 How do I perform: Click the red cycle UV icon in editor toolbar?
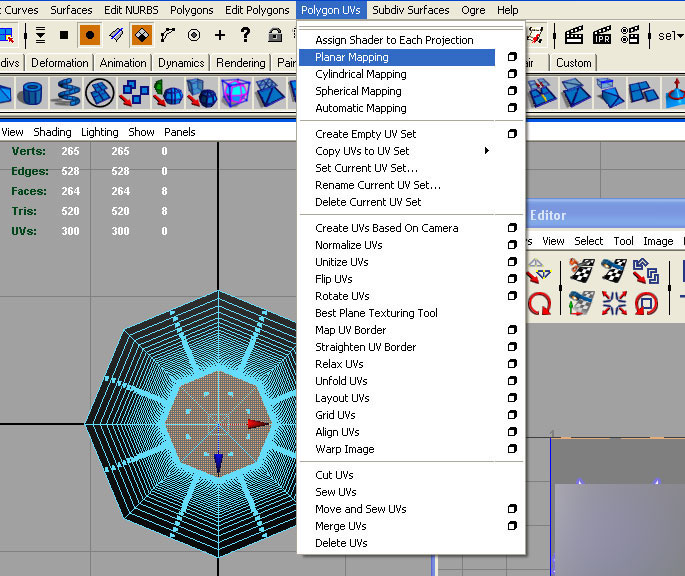tap(647, 303)
